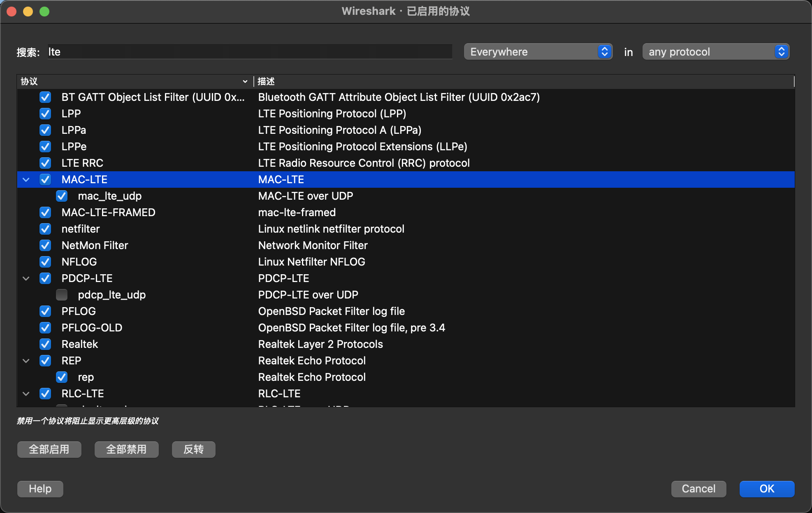Screen dimensions: 812x513
Task: Toggle the LPPe protocol checkbox
Action: coord(45,147)
